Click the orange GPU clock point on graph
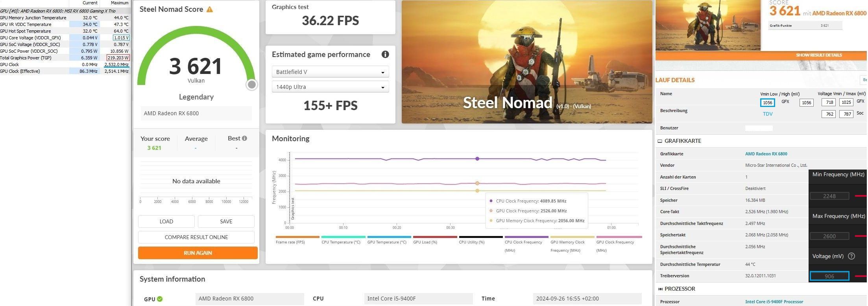The width and height of the screenshot is (868, 306). [x=477, y=183]
